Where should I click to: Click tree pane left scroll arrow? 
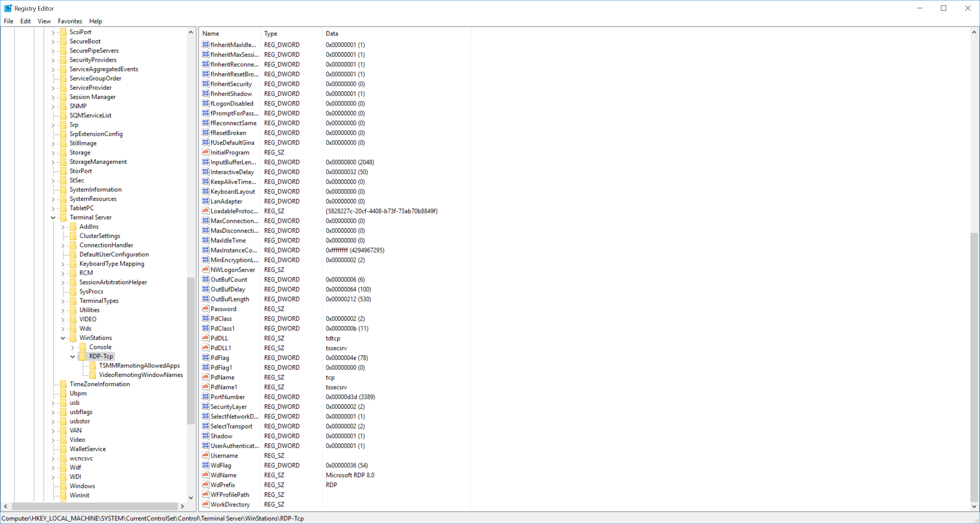[x=6, y=506]
